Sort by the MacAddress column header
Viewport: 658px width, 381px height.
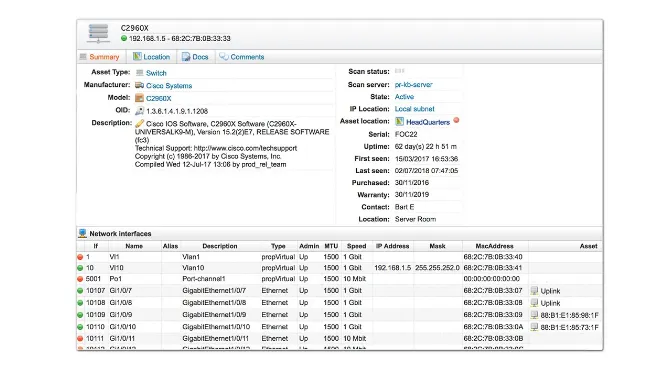(494, 246)
